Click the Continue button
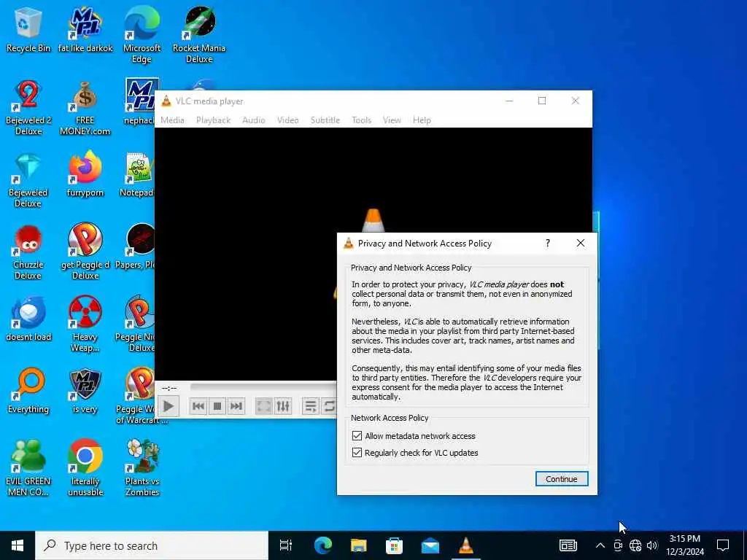This screenshot has height=560, width=747. [562, 479]
